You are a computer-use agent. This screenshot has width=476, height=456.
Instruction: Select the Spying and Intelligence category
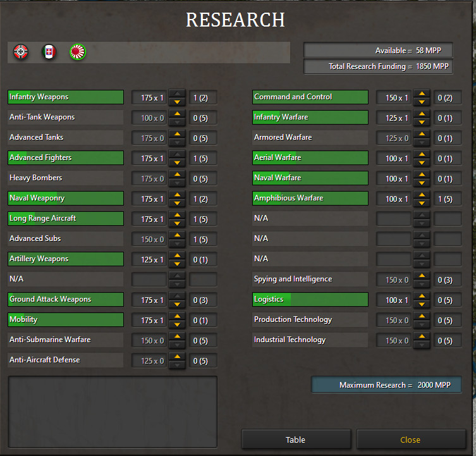(310, 279)
